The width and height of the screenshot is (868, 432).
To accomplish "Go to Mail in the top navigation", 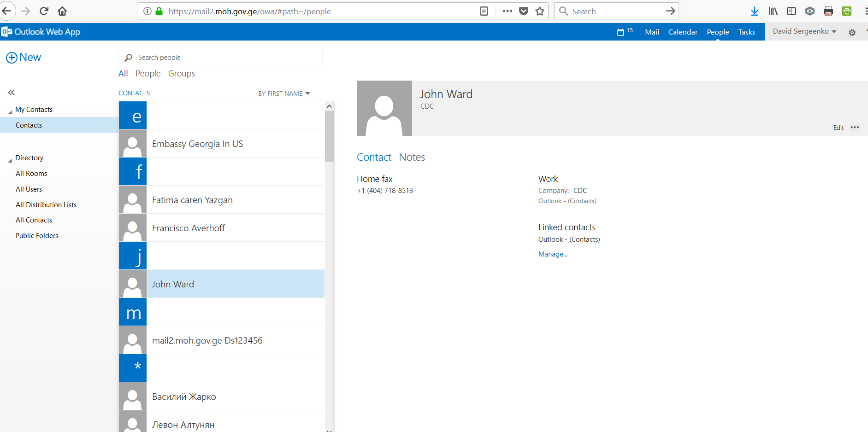I will (x=651, y=32).
